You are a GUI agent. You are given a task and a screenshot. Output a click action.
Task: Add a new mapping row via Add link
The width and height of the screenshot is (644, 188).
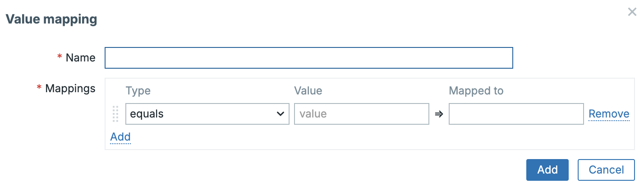[x=120, y=137]
